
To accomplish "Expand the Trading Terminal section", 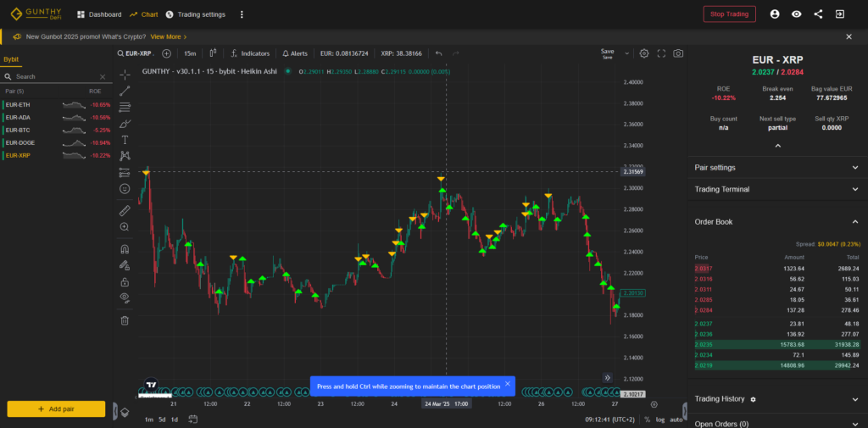I will pyautogui.click(x=777, y=189).
